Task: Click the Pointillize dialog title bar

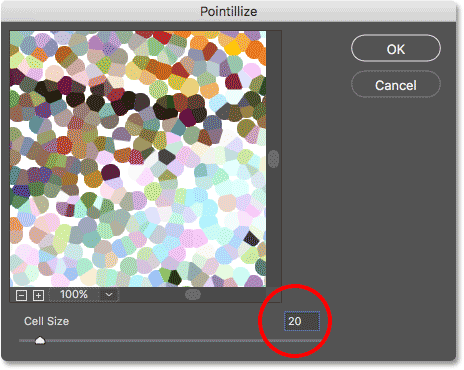Action: [229, 12]
